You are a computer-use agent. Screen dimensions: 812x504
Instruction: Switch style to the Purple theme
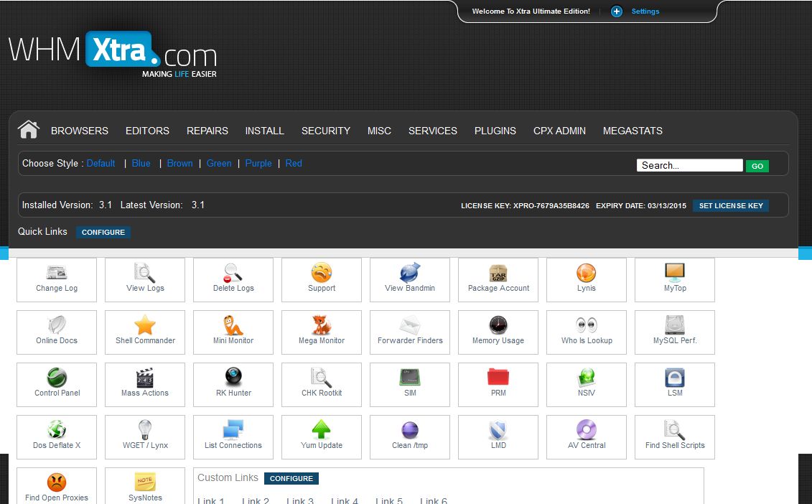[258, 164]
